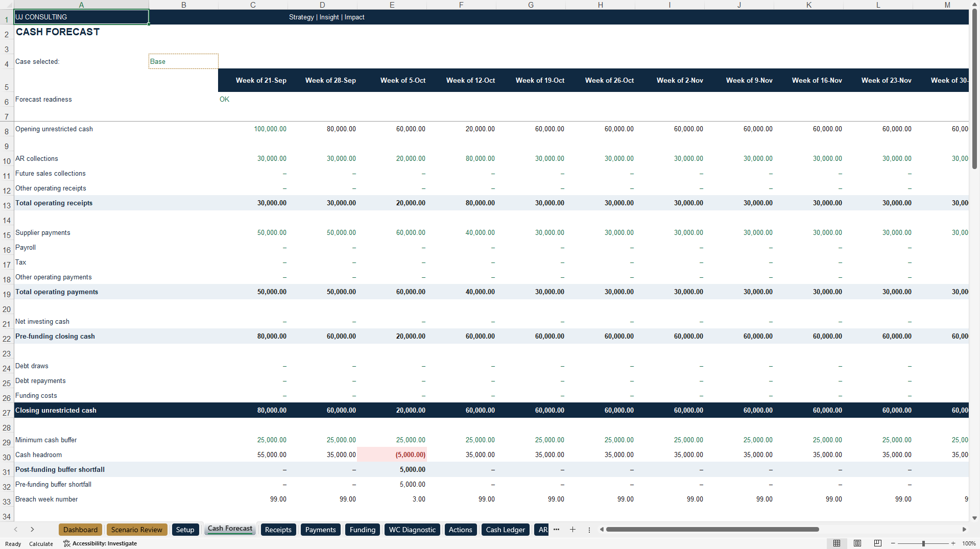
Task: Show hidden sheet tabs ellipsis
Action: click(x=556, y=530)
